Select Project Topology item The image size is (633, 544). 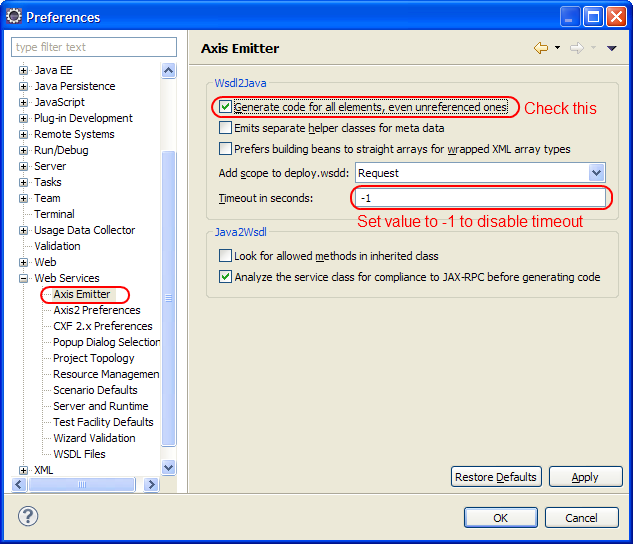click(x=94, y=358)
